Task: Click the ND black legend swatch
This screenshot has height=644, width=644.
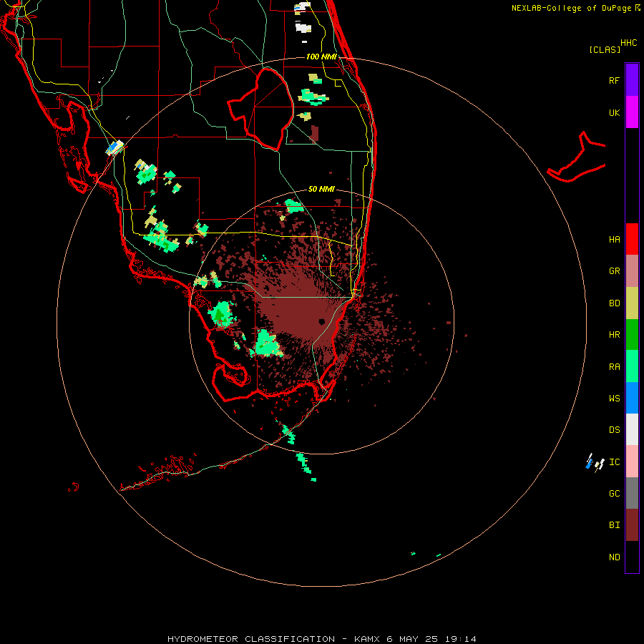Action: pos(632,557)
